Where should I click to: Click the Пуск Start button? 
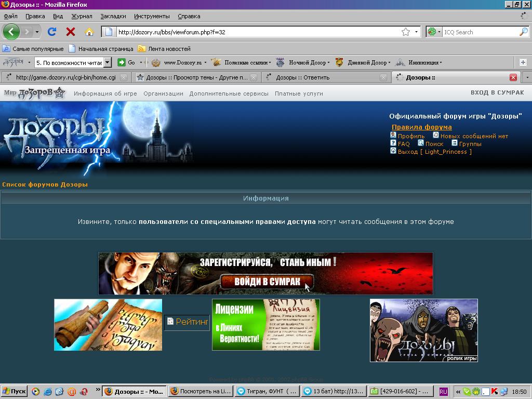pos(14,392)
